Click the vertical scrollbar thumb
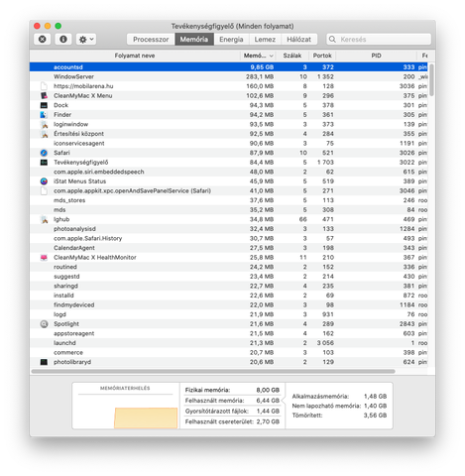The height and width of the screenshot is (476, 465). point(431,79)
